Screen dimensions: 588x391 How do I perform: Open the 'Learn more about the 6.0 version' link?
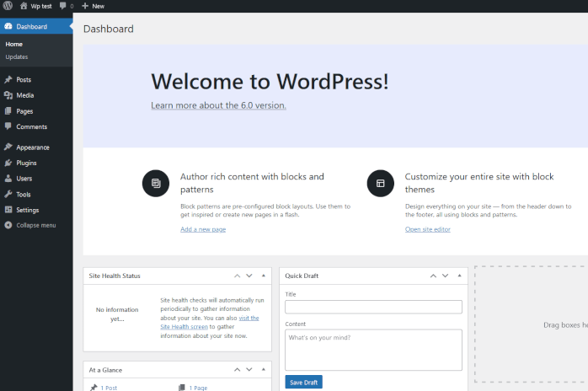tap(218, 105)
